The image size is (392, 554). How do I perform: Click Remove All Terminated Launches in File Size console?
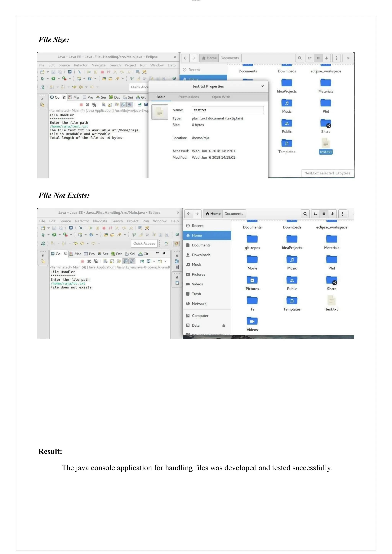click(x=94, y=105)
